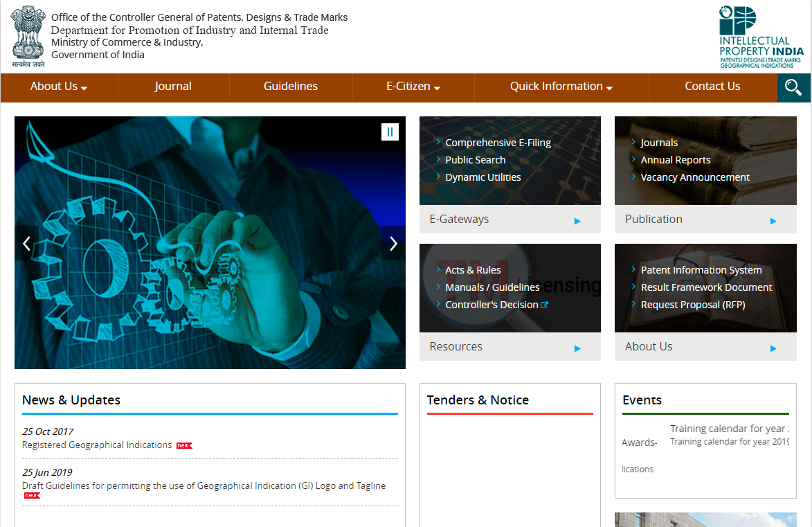Expand the About Us menu
The image size is (812, 527).
58,86
